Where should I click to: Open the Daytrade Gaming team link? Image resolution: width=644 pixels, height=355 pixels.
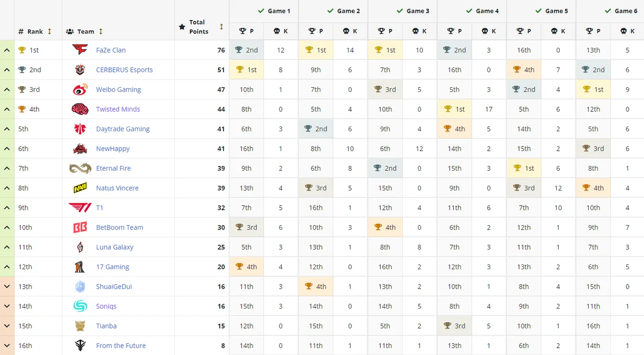[x=123, y=129]
